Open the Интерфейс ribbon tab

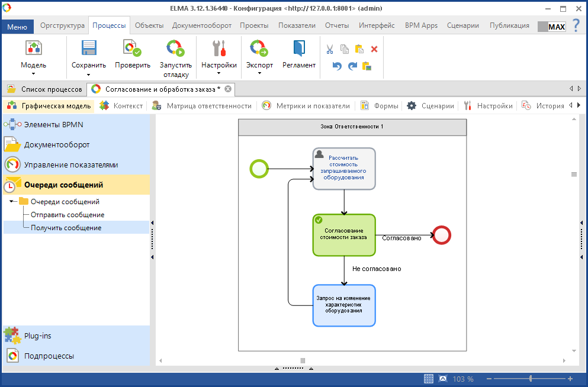(377, 25)
